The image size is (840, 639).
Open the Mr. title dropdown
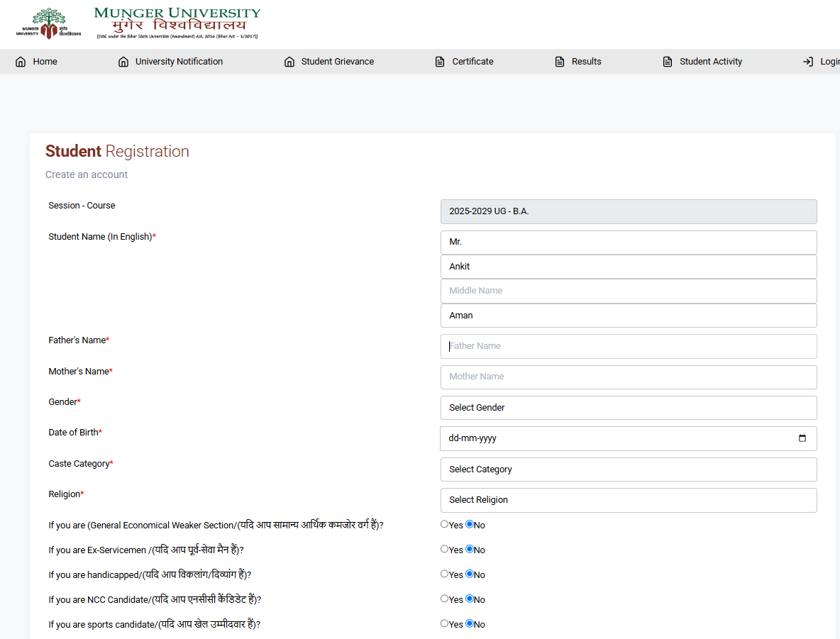coord(628,243)
